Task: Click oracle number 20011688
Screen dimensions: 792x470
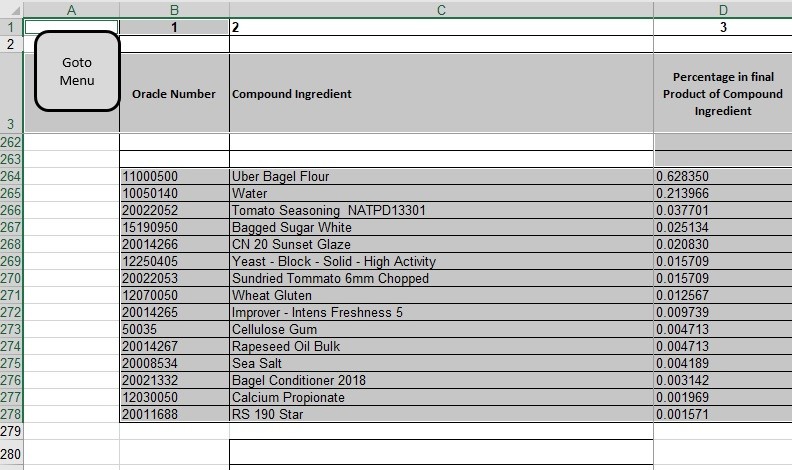Action: 174,414
